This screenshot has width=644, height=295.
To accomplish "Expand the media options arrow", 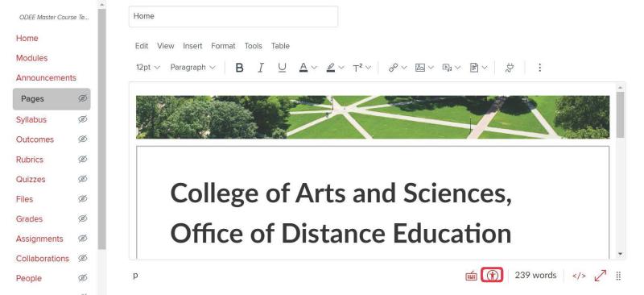I will (457, 68).
